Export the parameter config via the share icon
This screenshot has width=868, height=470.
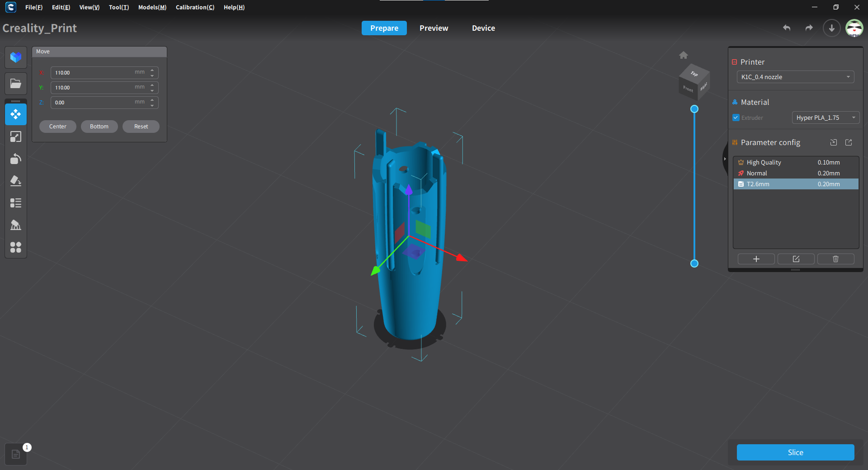[x=849, y=142]
